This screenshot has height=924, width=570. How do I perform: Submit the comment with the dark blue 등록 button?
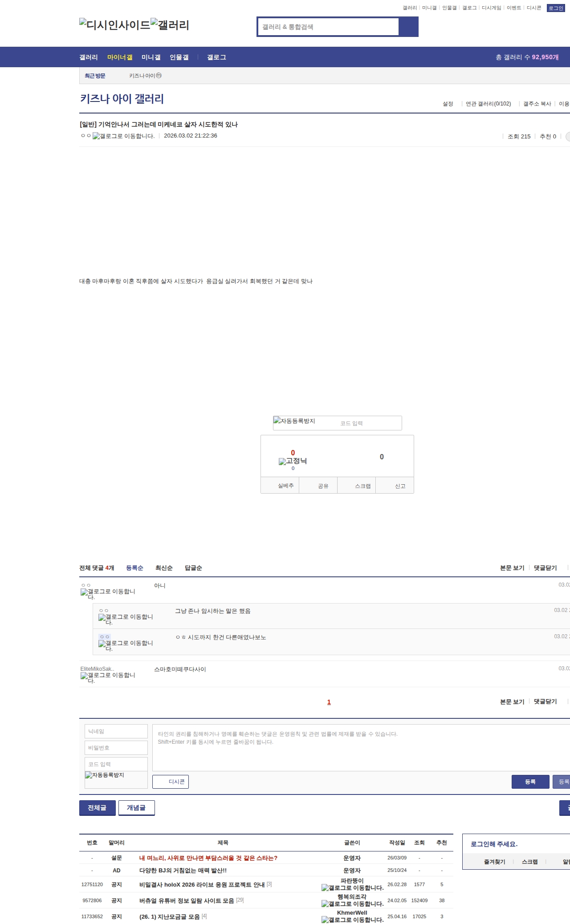(x=530, y=782)
